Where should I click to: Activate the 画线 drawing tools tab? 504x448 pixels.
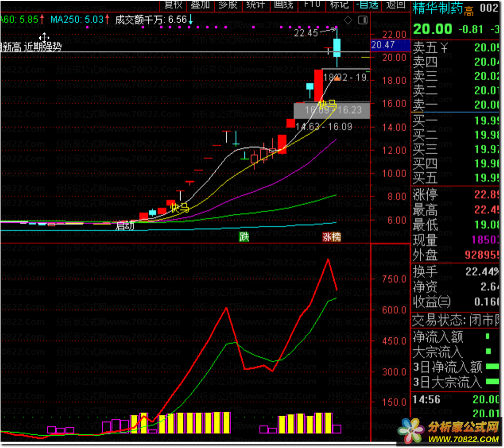coord(284,5)
